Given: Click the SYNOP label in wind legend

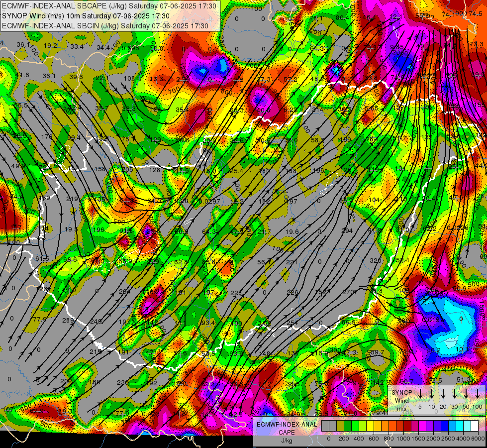Looking at the screenshot, I should point(401,393).
